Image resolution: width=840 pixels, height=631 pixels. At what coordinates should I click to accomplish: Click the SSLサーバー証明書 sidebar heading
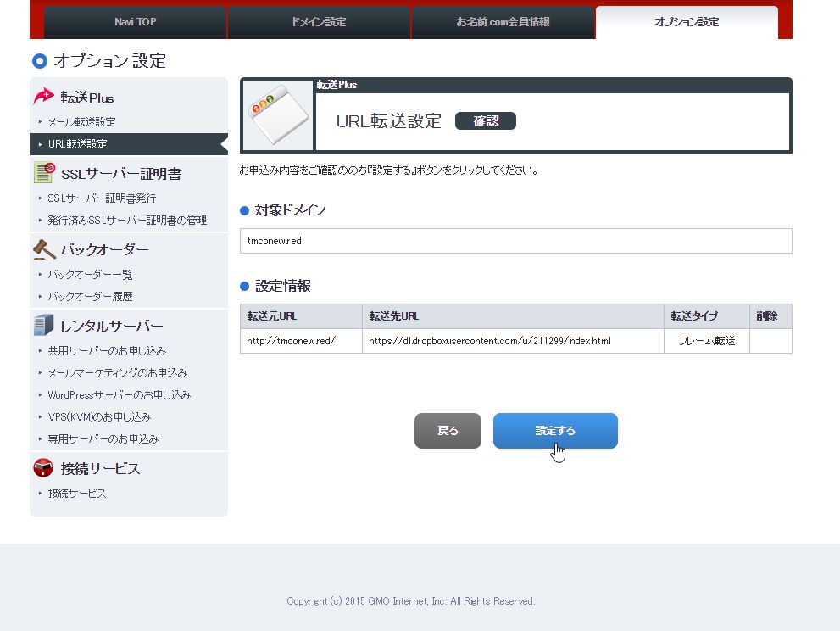pos(121,174)
